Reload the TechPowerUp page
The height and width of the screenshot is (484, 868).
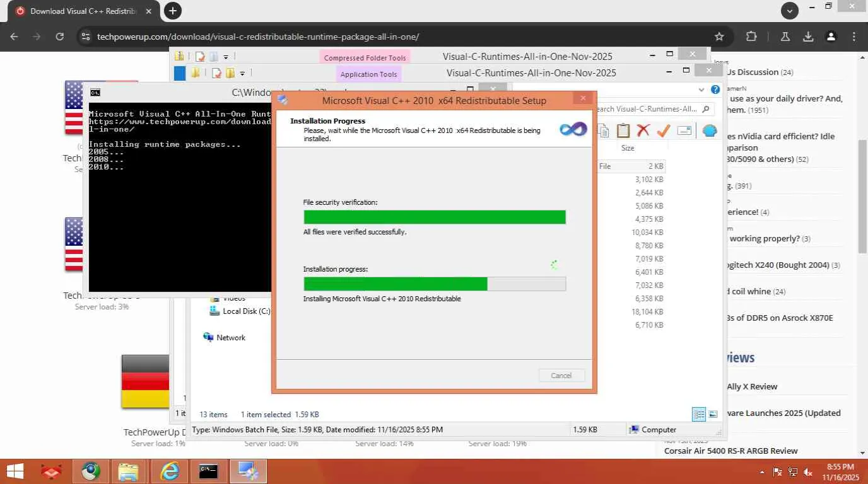(60, 37)
